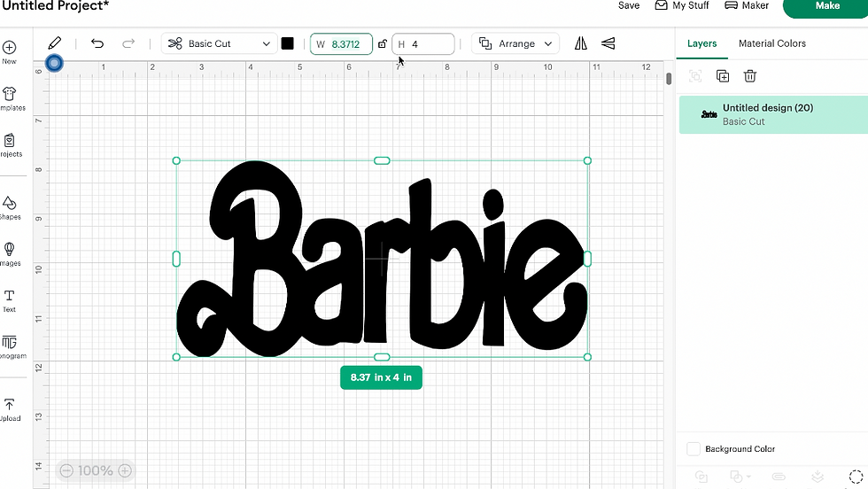The width and height of the screenshot is (868, 489).
Task: Duplicate the selected layer
Action: [x=723, y=76]
